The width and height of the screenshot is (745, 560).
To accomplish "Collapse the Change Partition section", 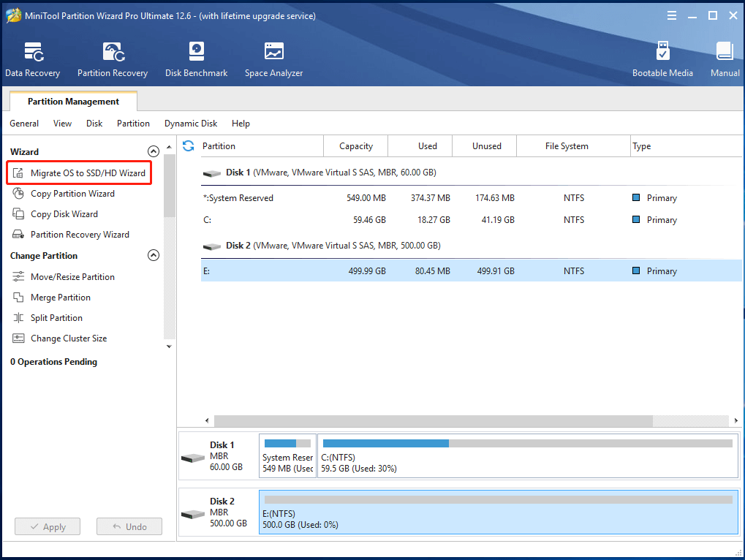I will 154,256.
